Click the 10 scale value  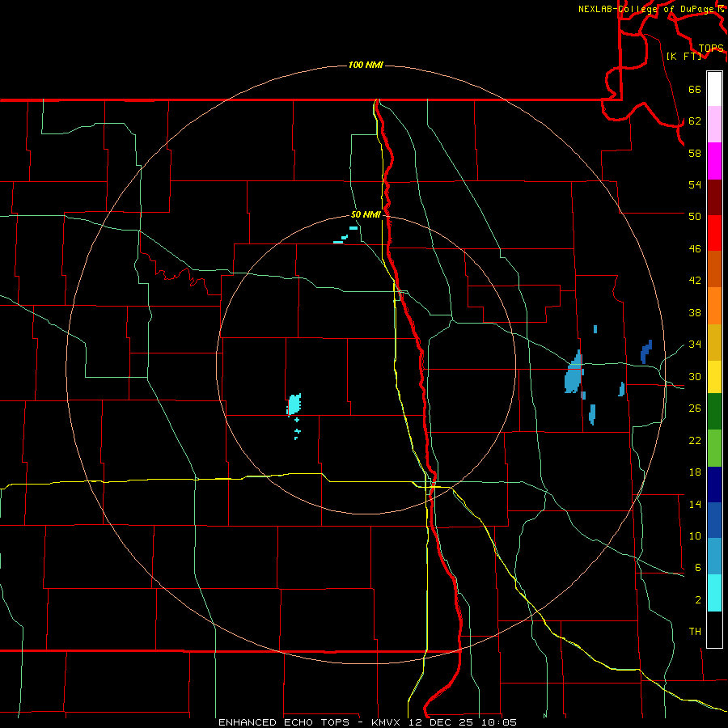point(695,536)
